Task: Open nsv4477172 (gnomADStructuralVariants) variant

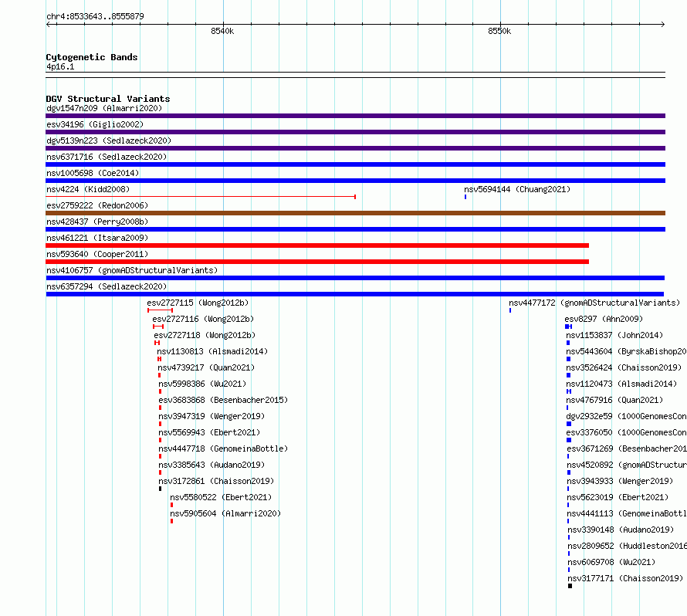Action: coord(594,303)
